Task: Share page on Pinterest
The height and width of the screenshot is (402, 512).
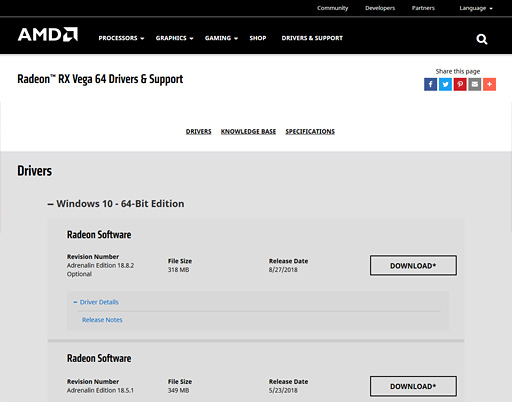Action: 460,84
